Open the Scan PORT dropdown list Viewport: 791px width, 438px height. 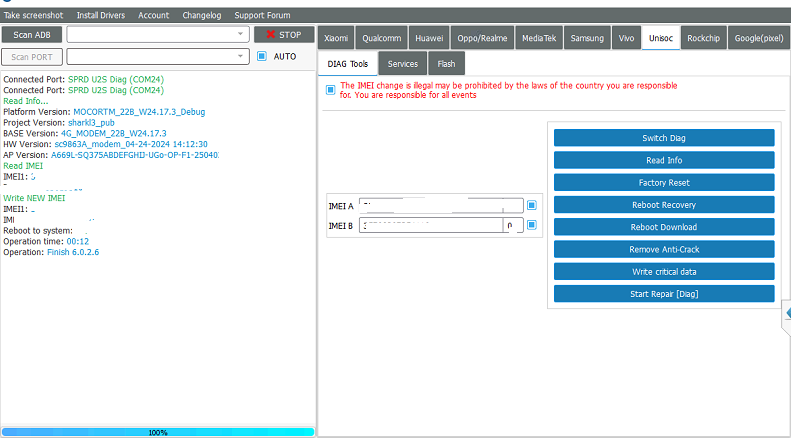click(x=158, y=56)
